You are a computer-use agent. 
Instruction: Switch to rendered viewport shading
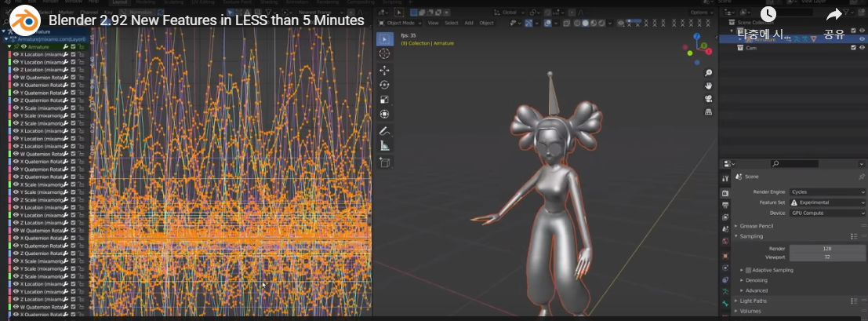click(x=601, y=23)
